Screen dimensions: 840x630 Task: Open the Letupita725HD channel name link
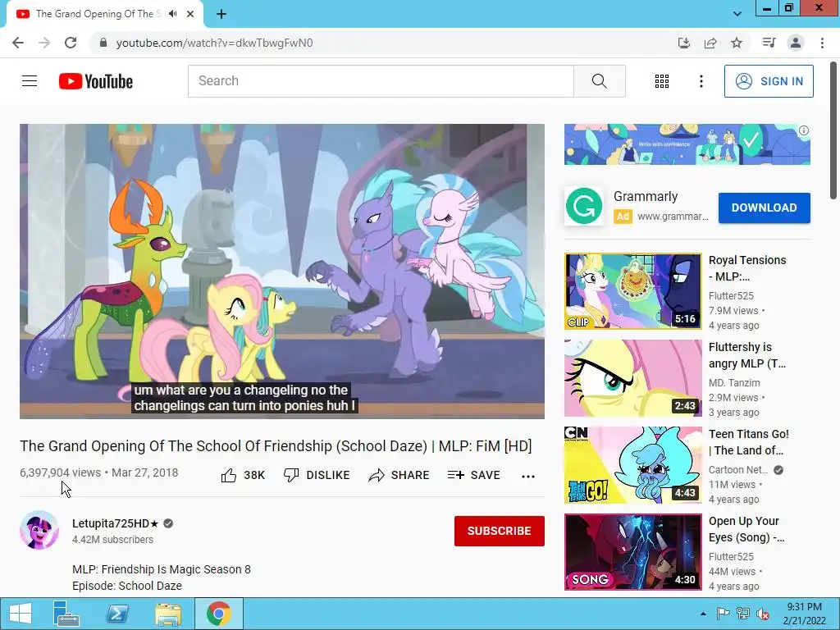pyautogui.click(x=116, y=523)
